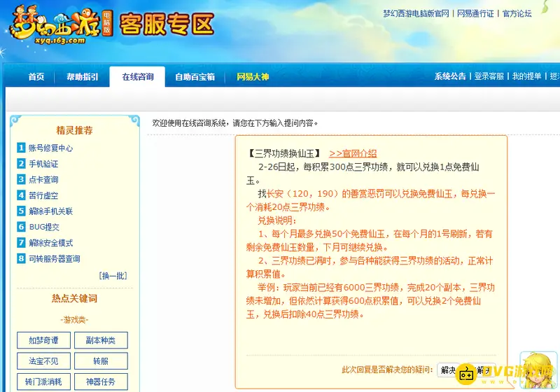
Task: Click number 5 icon beside 解除手机关联
Action: click(x=21, y=211)
